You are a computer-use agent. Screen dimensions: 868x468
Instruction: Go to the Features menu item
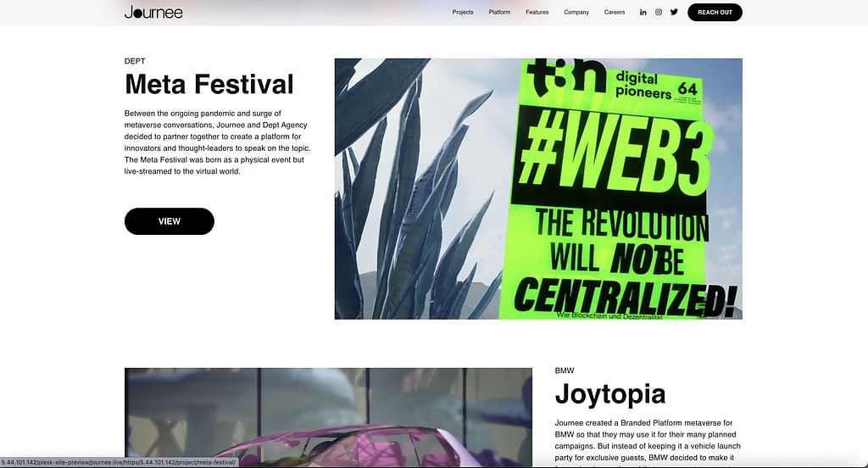[x=537, y=12]
